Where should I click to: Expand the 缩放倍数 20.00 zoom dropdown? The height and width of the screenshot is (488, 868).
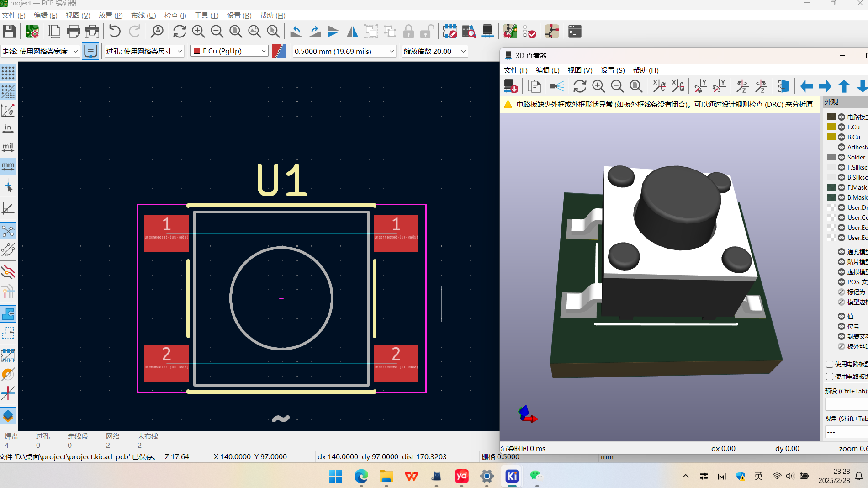click(x=463, y=51)
